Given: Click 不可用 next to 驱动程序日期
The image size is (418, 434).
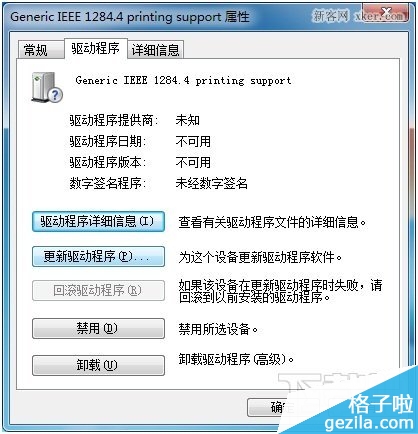Looking at the screenshot, I should [x=193, y=141].
